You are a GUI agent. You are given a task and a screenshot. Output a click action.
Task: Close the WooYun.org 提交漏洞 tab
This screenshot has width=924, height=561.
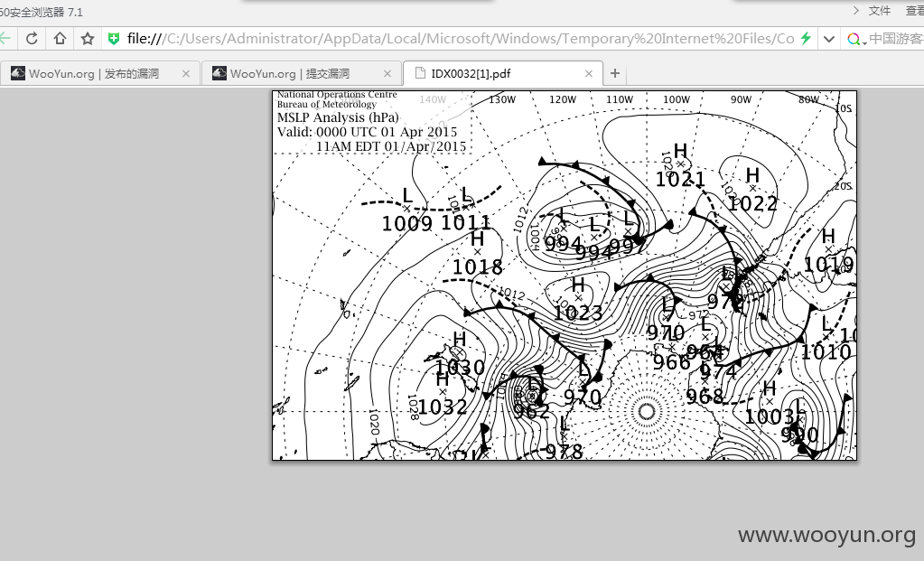pos(387,74)
